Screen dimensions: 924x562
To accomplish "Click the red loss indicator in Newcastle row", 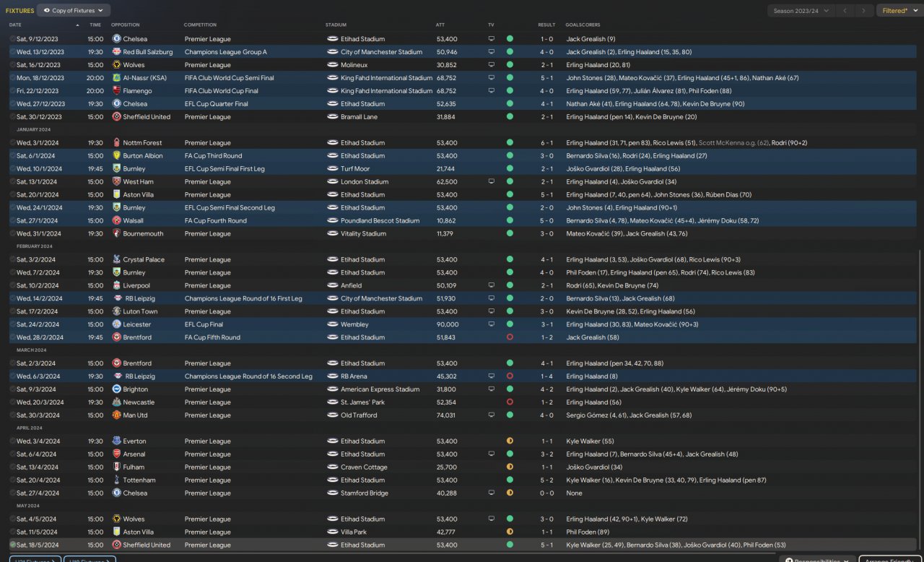I will pyautogui.click(x=510, y=402).
